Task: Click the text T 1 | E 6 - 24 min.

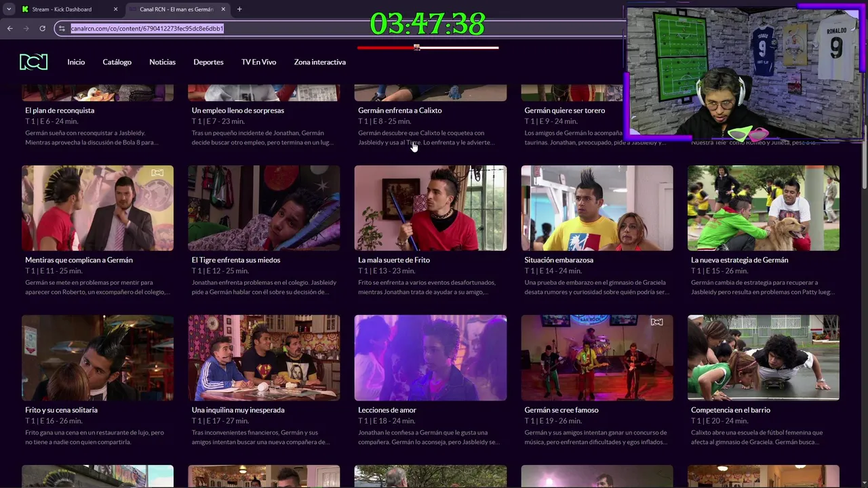Action: pos(52,121)
